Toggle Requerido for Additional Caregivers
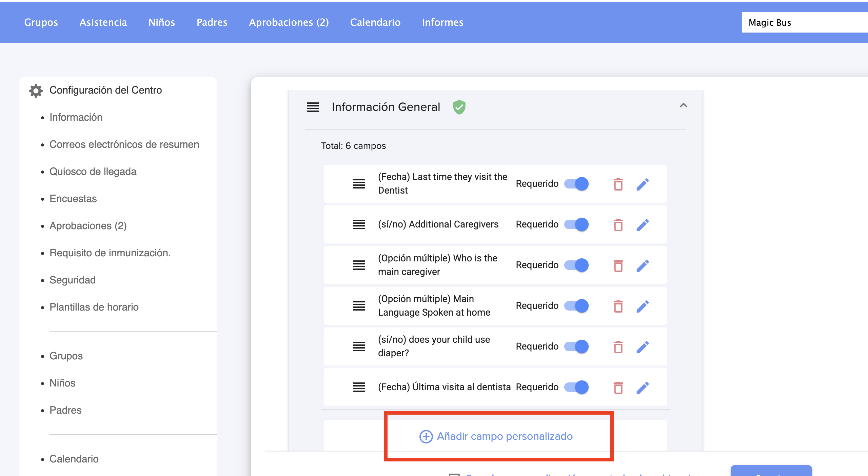868x476 pixels. click(577, 224)
